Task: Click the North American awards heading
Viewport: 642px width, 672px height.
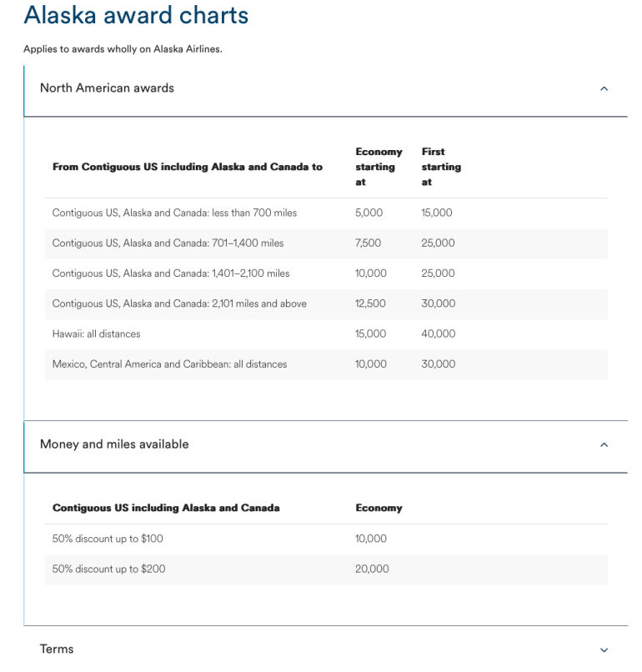Action: tap(107, 88)
